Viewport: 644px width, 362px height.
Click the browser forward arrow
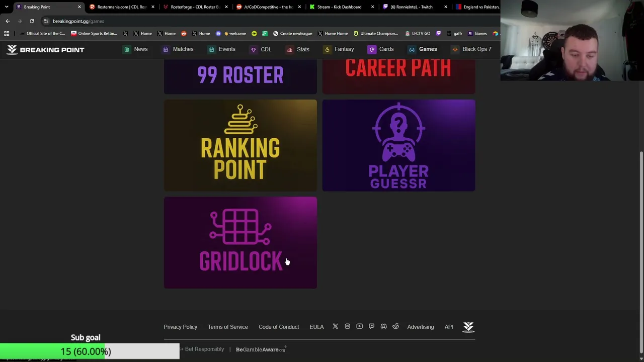point(20,21)
